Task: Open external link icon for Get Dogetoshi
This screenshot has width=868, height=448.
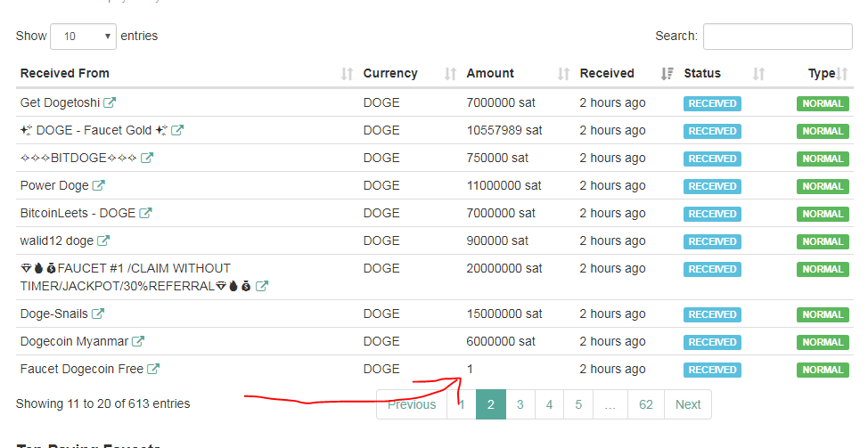Action: tap(110, 103)
